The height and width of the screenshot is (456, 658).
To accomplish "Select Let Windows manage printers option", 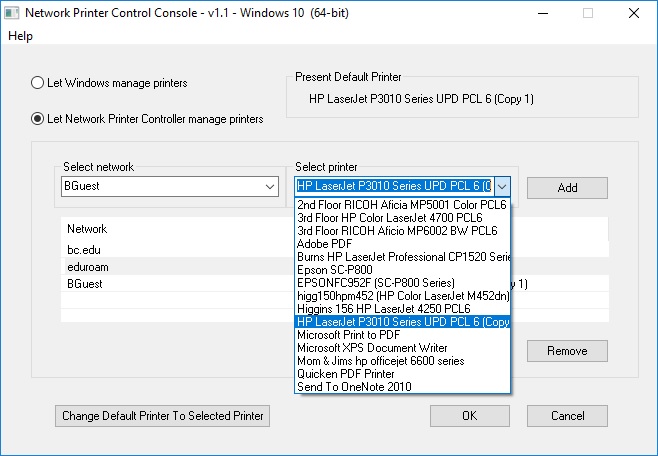I will point(109,83).
